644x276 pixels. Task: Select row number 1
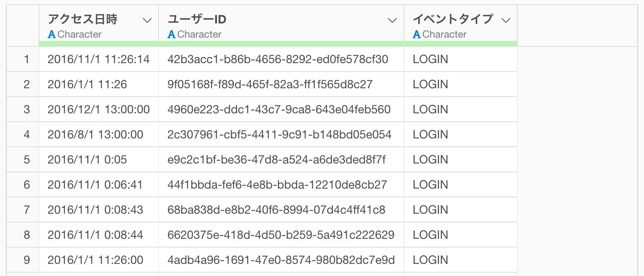pos(27,59)
